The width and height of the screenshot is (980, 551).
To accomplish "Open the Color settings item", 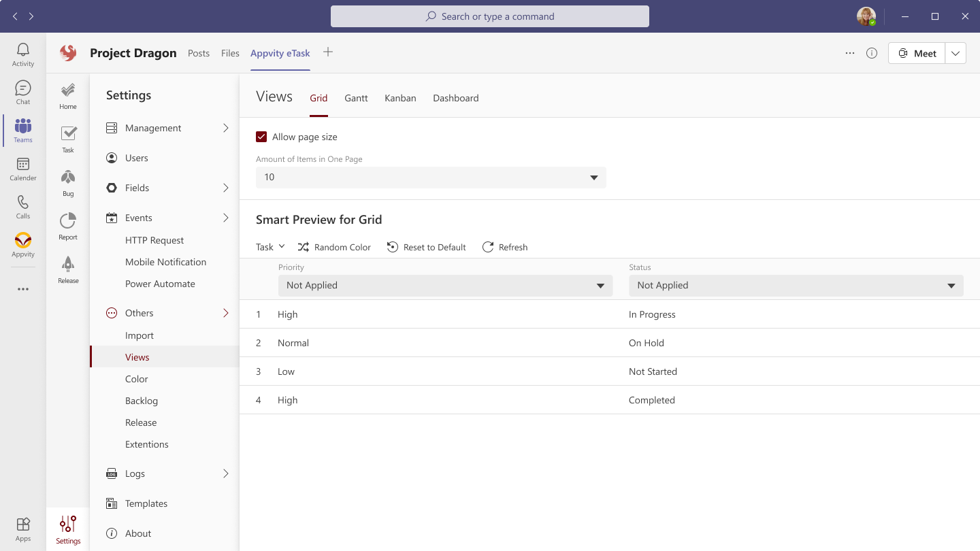I will pos(137,379).
